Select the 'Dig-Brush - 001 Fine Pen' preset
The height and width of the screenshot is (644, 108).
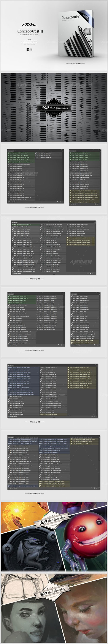click(x=84, y=162)
